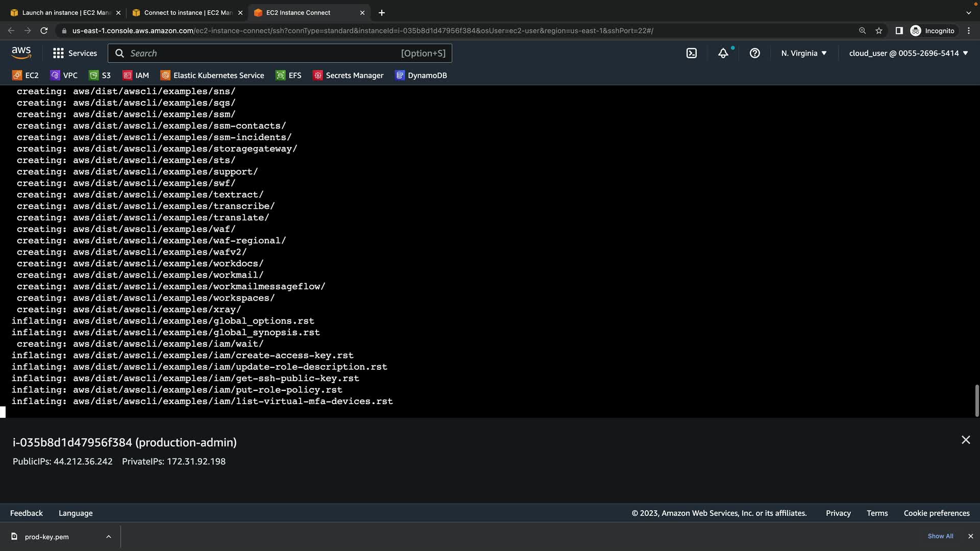
Task: Open the IAM service shortcut
Action: coord(136,76)
